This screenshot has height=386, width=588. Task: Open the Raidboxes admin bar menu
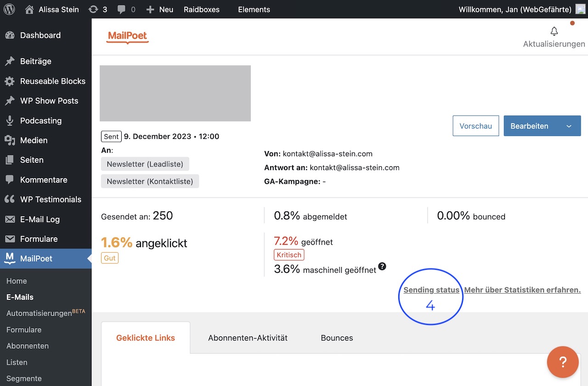(x=202, y=9)
